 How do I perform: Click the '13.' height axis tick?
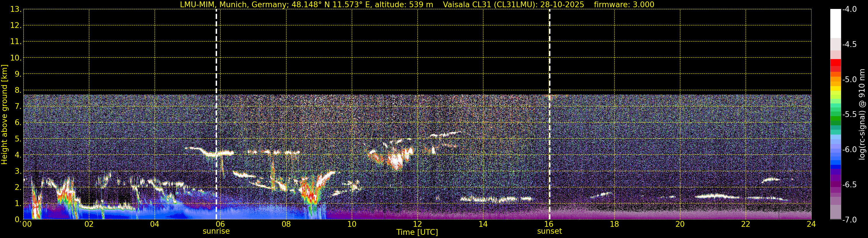(16, 10)
